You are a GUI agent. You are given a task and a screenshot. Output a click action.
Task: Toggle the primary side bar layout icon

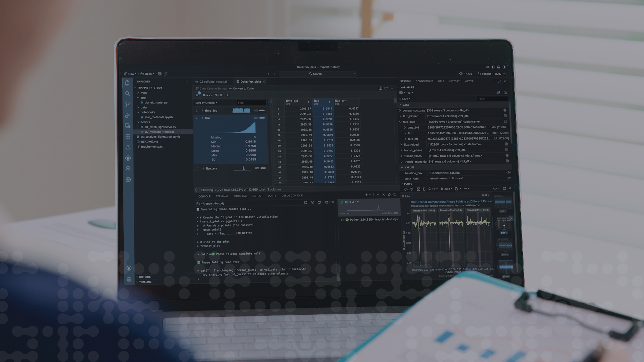pos(493,67)
